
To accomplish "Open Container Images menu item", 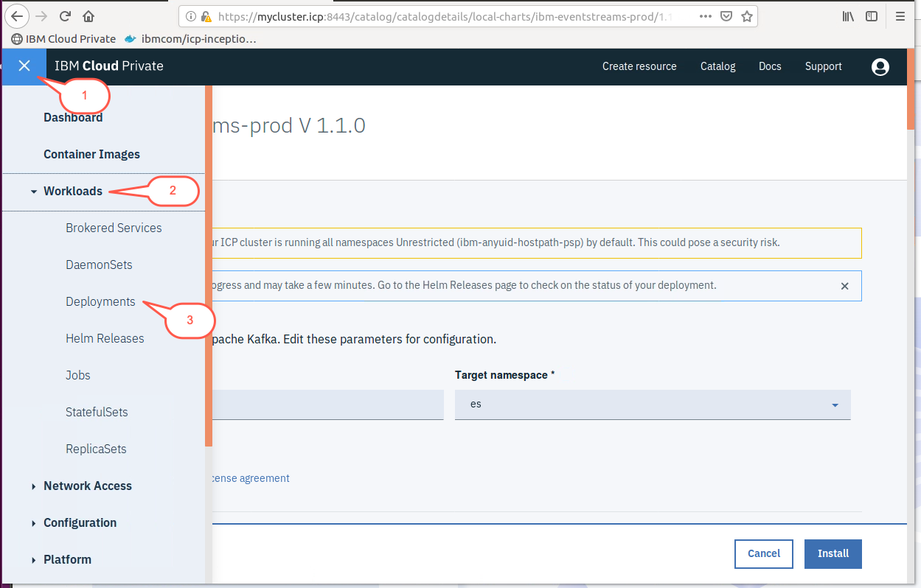I will tap(91, 154).
